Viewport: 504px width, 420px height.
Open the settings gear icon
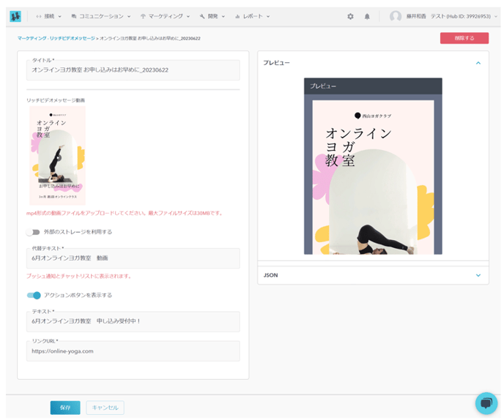(x=350, y=16)
